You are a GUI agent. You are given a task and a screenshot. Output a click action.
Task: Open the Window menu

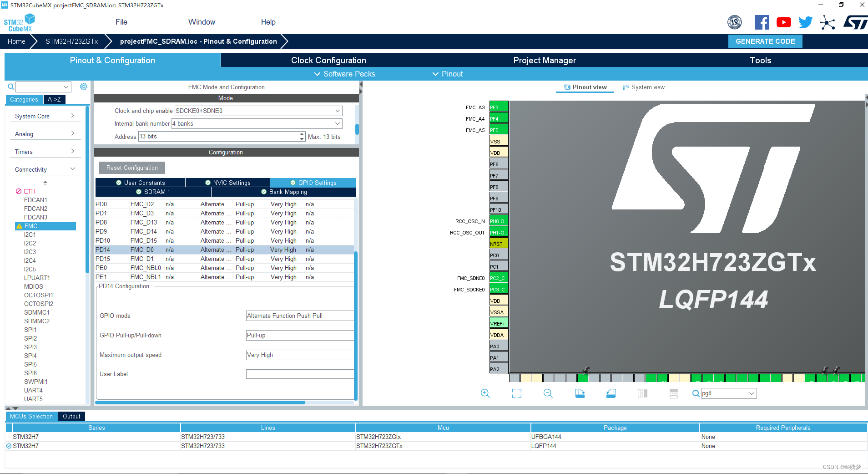[x=202, y=22]
